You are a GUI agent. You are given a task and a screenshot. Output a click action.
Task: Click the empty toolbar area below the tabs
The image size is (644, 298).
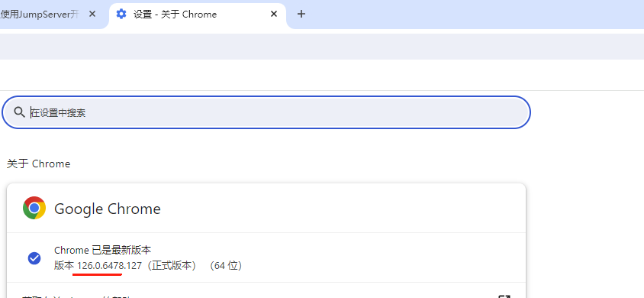(x=322, y=47)
